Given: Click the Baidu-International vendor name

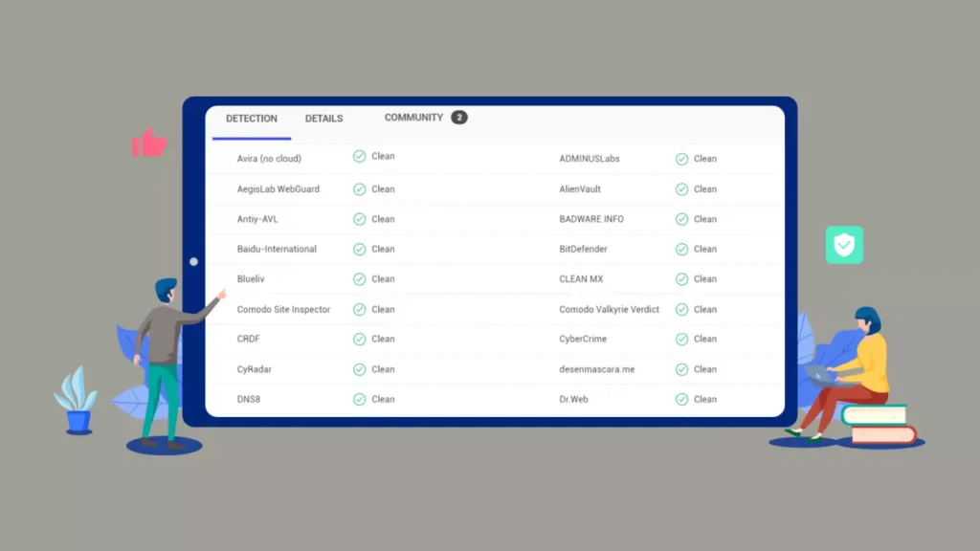Looking at the screenshot, I should coord(277,250).
